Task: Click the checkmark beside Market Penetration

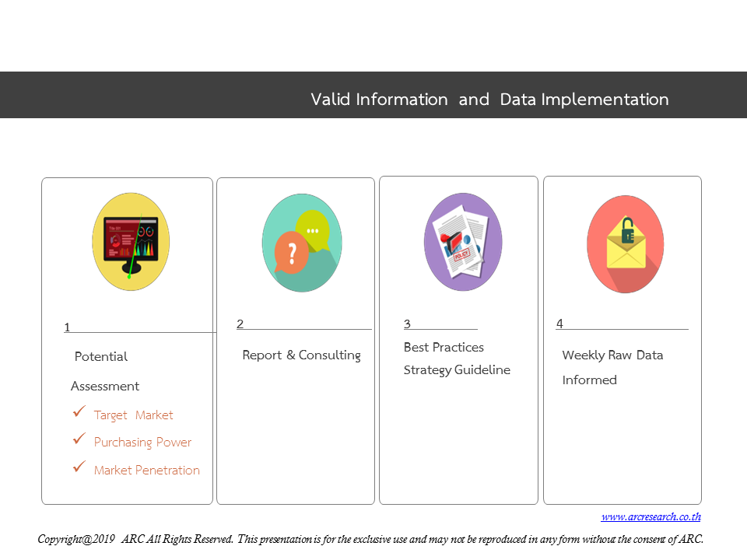Action: pyautogui.click(x=79, y=467)
